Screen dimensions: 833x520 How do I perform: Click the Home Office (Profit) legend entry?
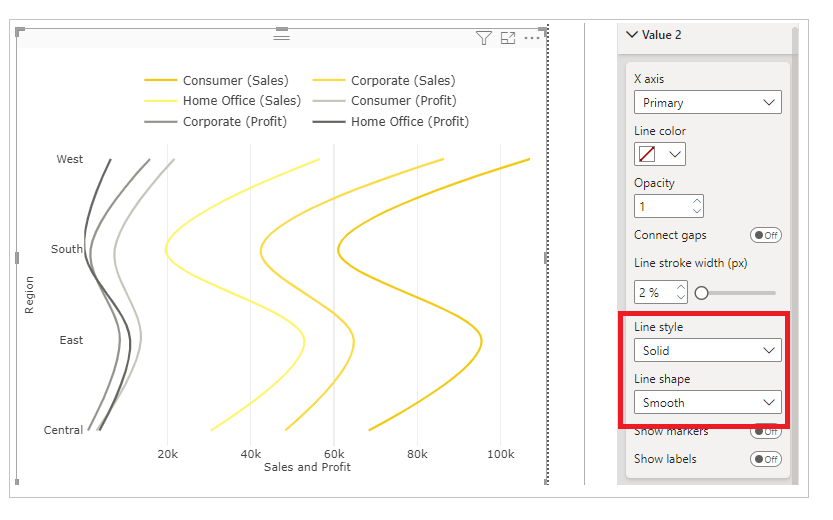[x=391, y=122]
